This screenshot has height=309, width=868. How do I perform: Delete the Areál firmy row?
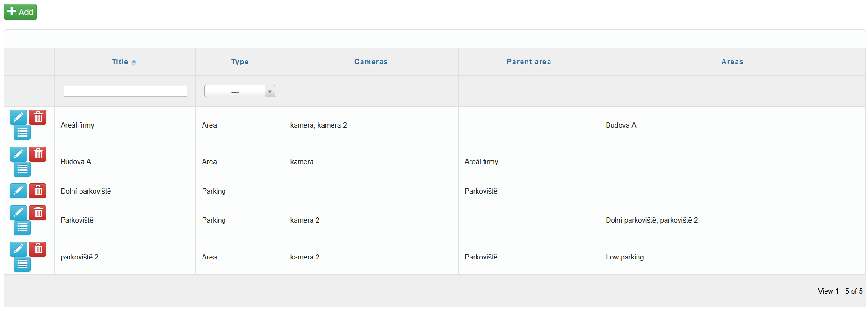click(x=38, y=117)
